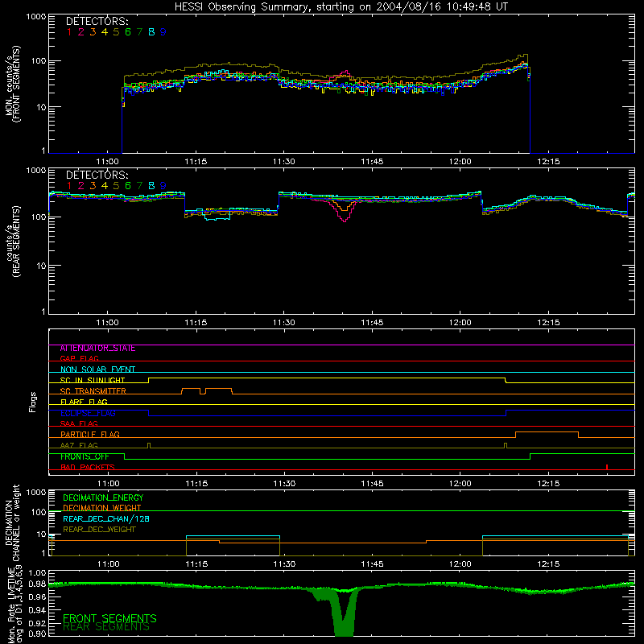Click the red BAD_PACKETS spike marker
The height and width of the screenshot is (644, 644).
pyautogui.click(x=607, y=467)
